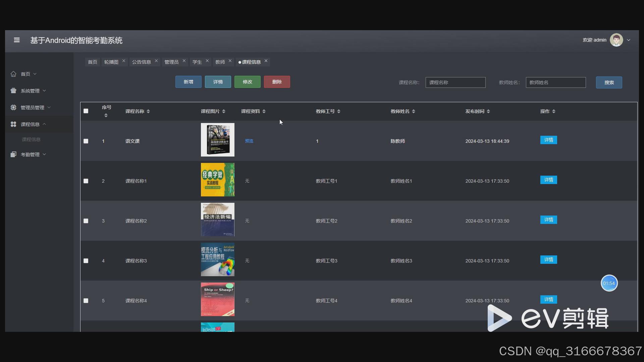Click the 系统管理 gift icon

[13, 91]
